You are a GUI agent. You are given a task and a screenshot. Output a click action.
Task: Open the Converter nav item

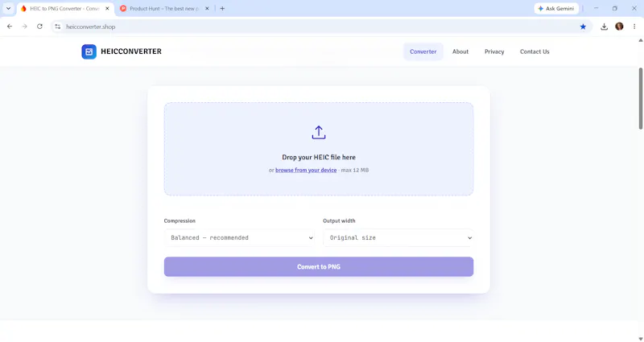[423, 52]
